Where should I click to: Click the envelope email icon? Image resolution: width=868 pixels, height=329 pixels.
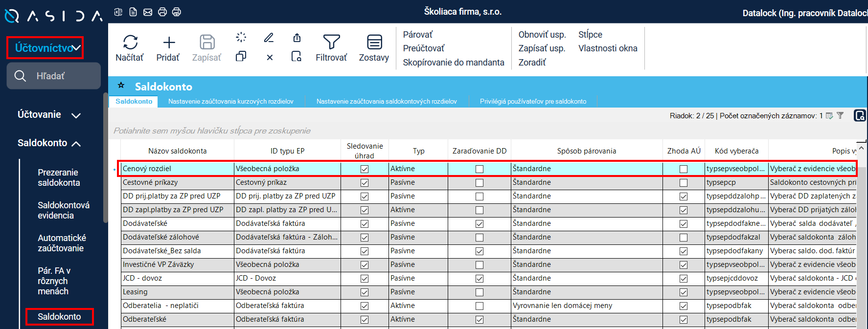coord(148,12)
